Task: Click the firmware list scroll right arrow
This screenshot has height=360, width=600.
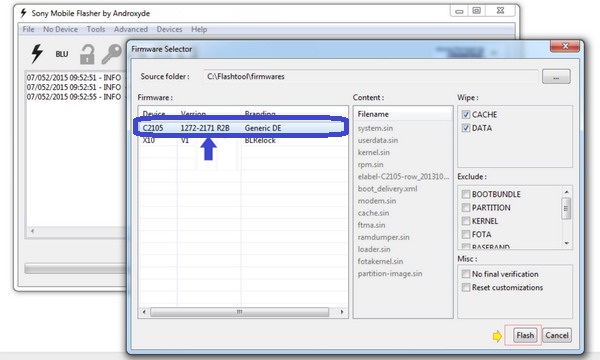Action: tap(342, 312)
